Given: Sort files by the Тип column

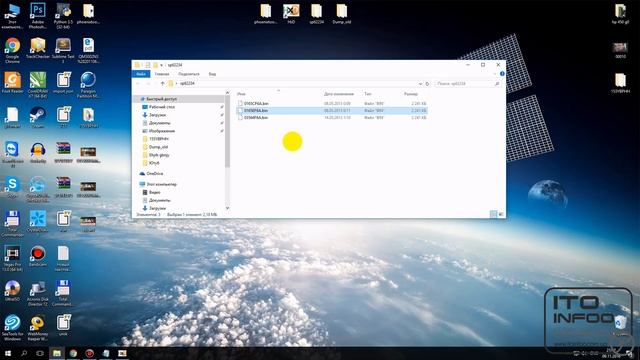Looking at the screenshot, I should point(368,94).
